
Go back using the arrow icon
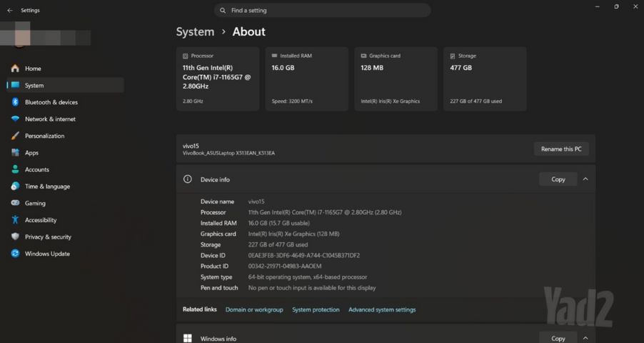[10, 10]
